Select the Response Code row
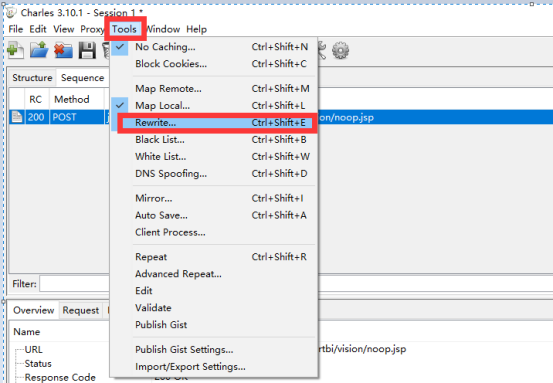Image resolution: width=553 pixels, height=383 pixels. [x=60, y=377]
